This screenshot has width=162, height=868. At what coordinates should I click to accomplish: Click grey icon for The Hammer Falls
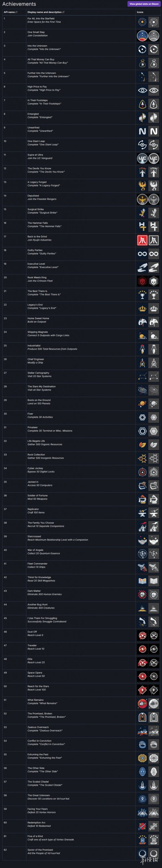(154, 226)
